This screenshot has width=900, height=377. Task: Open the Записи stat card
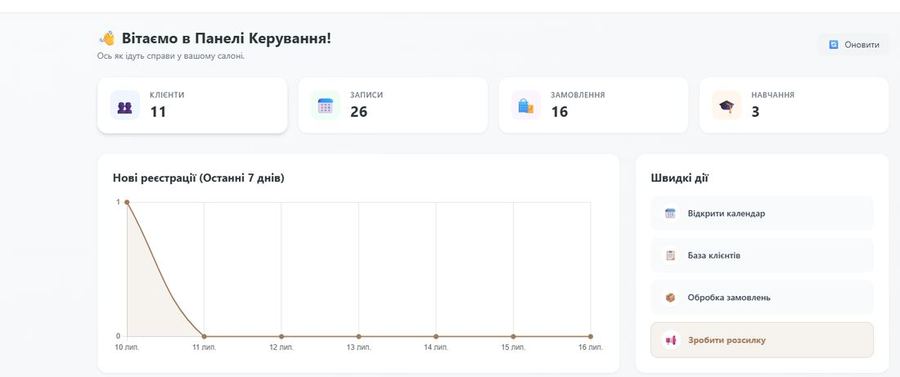click(393, 105)
